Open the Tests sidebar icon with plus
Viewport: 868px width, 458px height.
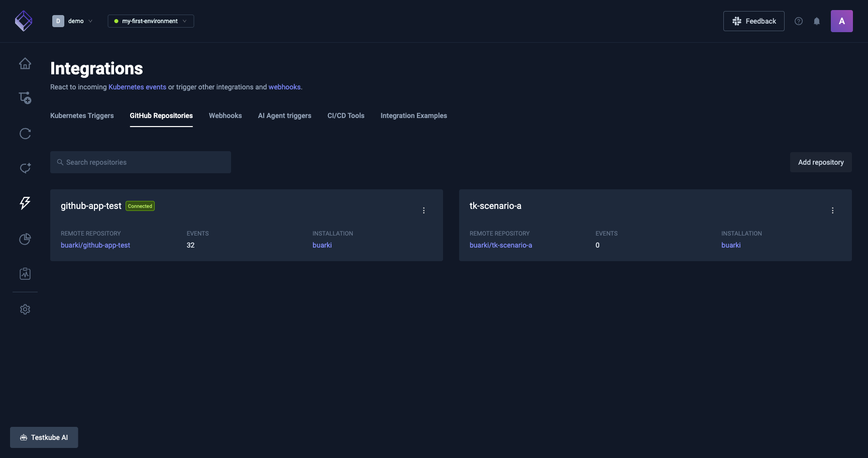tap(25, 98)
